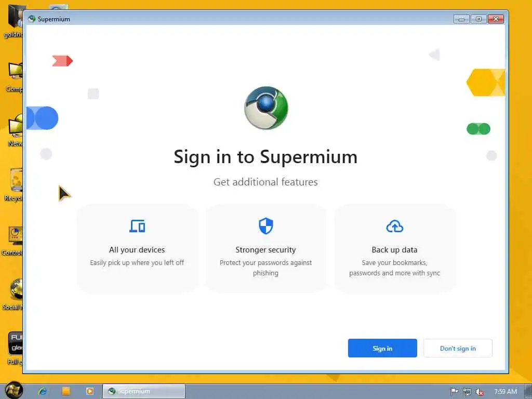The image size is (532, 399).
Task: Click the Get additional features subtitle
Action: 265,182
